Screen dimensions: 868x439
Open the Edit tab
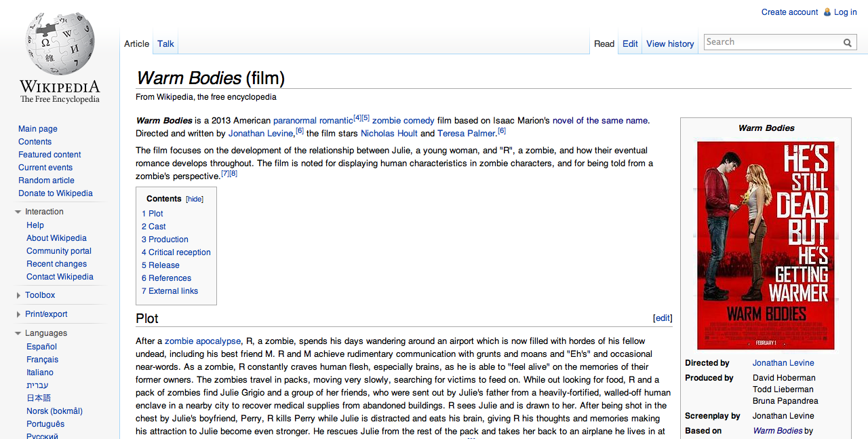click(x=630, y=43)
